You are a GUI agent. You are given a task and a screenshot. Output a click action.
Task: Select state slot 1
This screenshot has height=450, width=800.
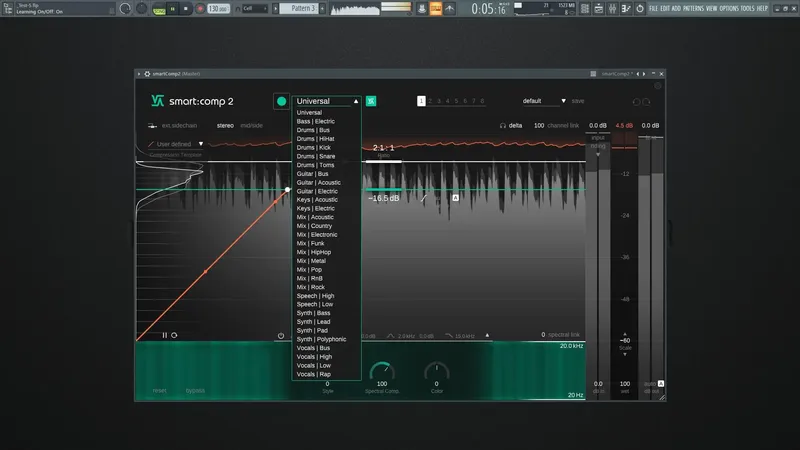click(421, 101)
